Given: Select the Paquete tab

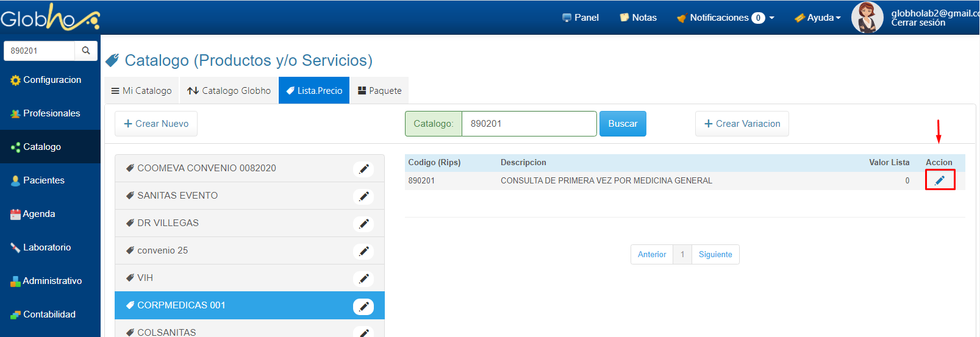Looking at the screenshot, I should [x=379, y=91].
